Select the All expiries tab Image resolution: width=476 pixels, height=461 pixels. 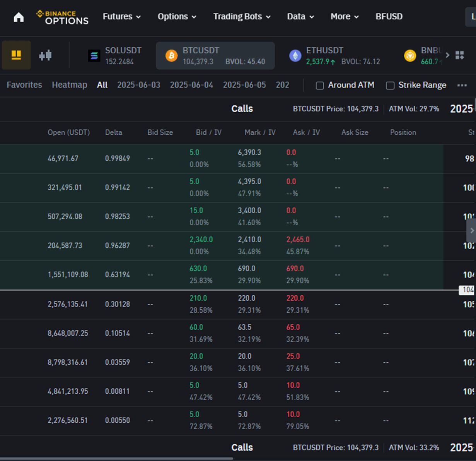tap(102, 85)
